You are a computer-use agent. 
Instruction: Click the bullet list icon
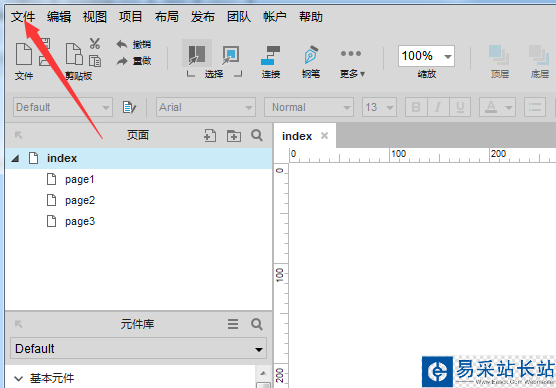click(535, 107)
